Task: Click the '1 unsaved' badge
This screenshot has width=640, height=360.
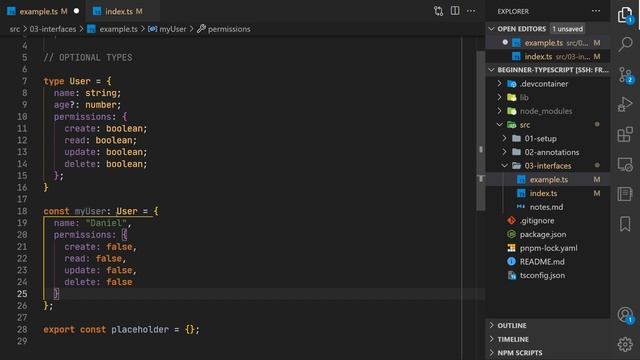Action: pos(567,29)
